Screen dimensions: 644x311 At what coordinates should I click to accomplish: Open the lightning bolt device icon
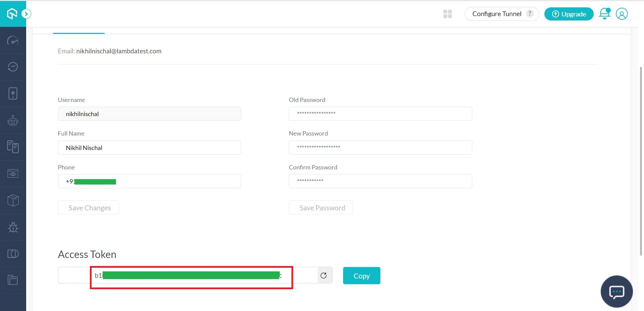click(13, 94)
